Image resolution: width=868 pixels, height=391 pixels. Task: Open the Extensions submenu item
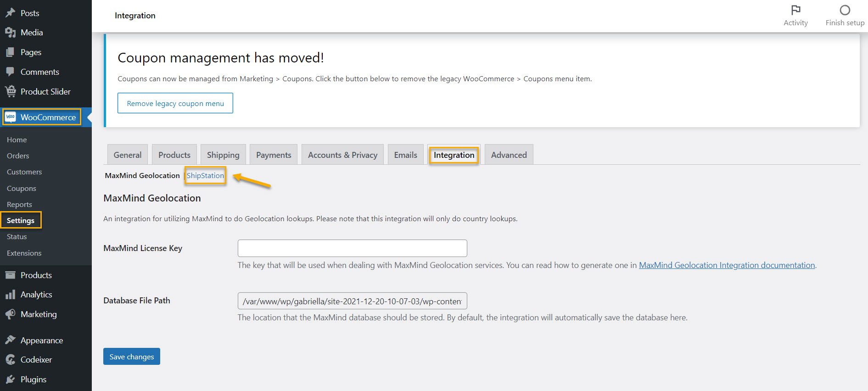tap(24, 253)
